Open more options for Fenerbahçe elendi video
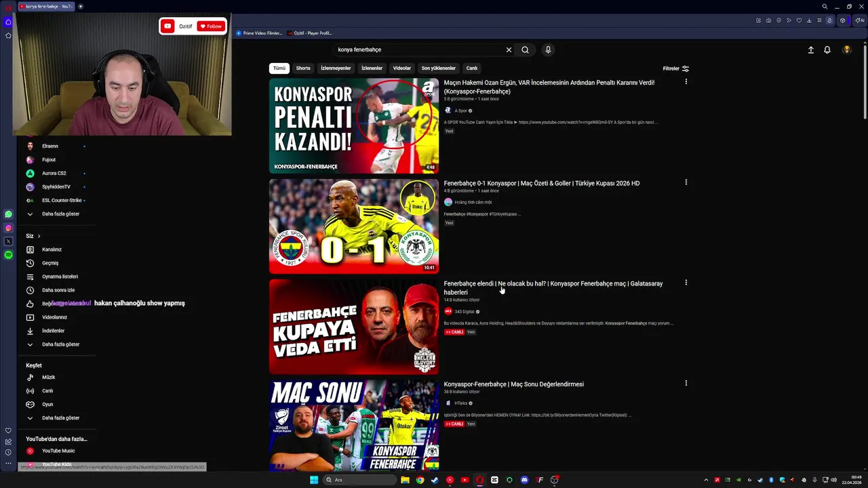Viewport: 868px width, 488px height. pos(686,283)
